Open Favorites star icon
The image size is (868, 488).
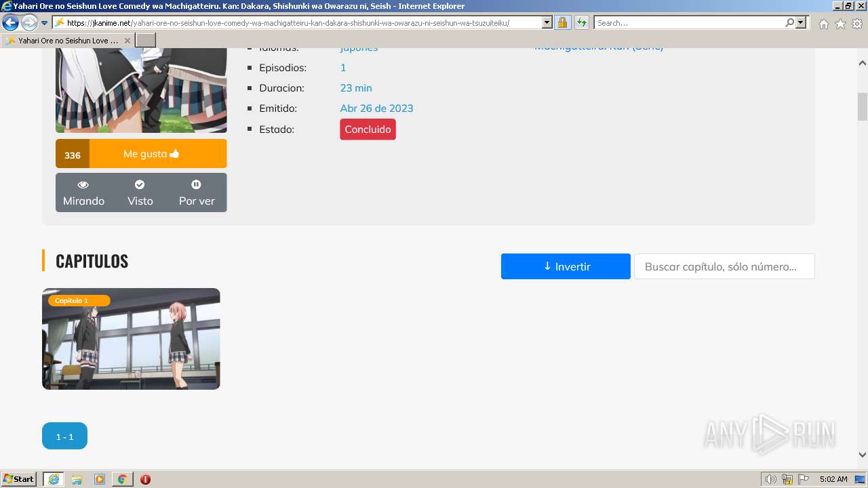tap(840, 24)
